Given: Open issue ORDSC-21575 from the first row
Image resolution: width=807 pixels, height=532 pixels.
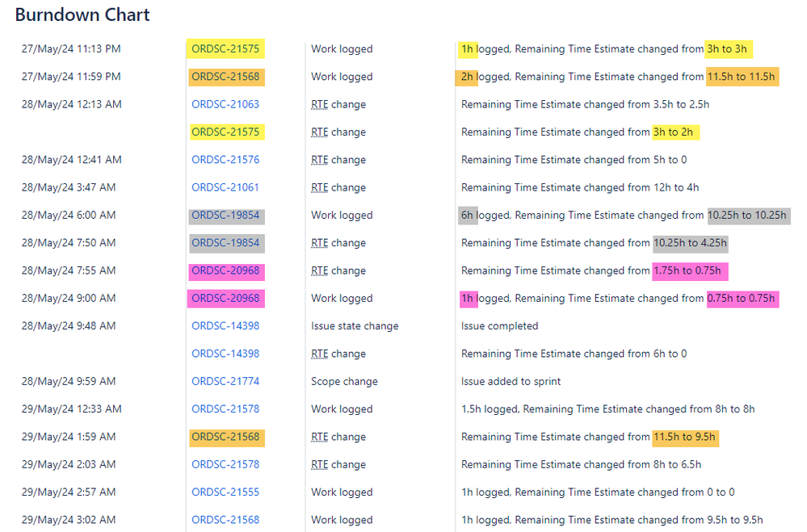Looking at the screenshot, I should 225,48.
